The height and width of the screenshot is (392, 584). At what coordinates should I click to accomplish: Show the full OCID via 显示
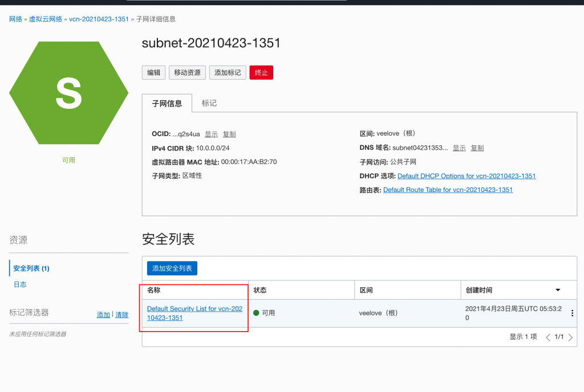[x=211, y=134]
